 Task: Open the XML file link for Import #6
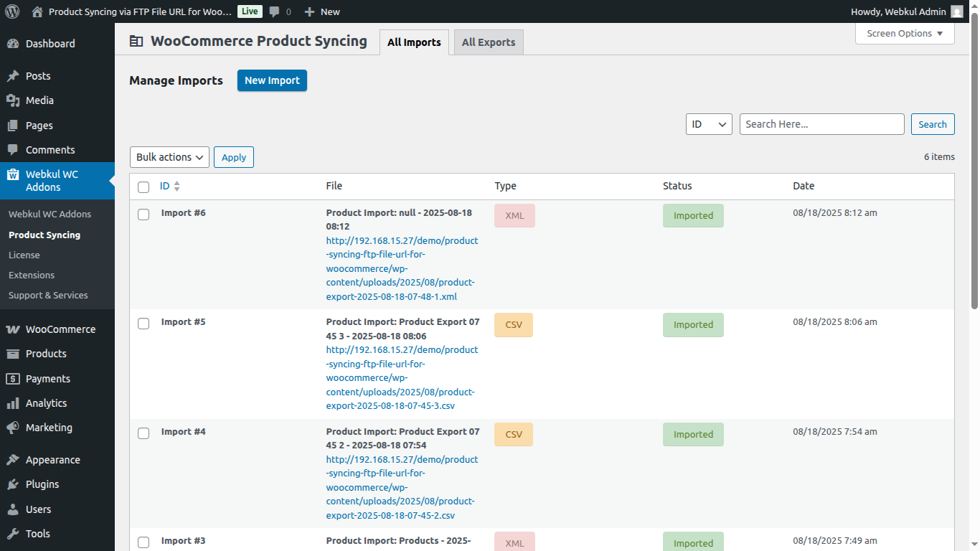pos(402,268)
